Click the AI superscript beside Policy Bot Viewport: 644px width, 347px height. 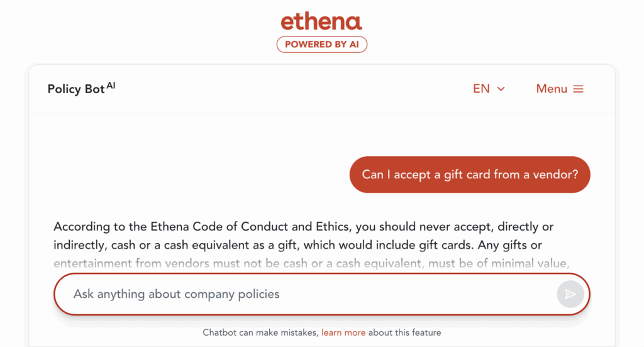pyautogui.click(x=111, y=86)
